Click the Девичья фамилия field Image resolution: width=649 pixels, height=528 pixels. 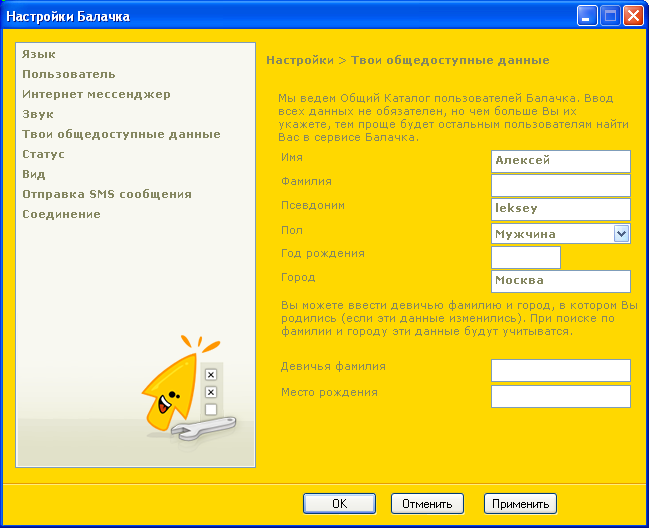tap(560, 371)
